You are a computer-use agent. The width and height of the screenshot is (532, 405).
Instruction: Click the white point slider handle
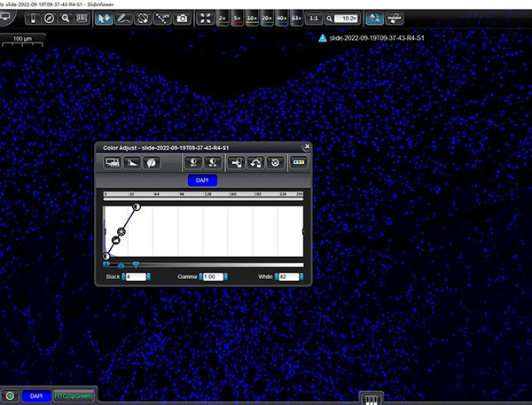[x=136, y=264]
